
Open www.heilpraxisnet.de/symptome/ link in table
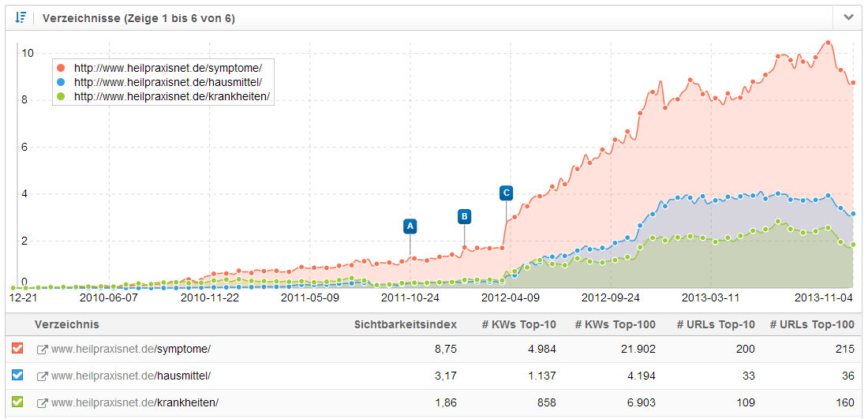point(131,349)
